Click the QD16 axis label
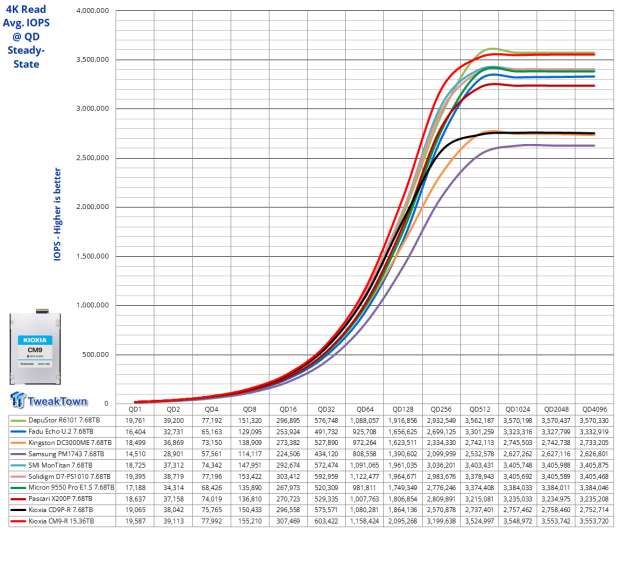Viewport: 620px width, 568px height. (288, 409)
